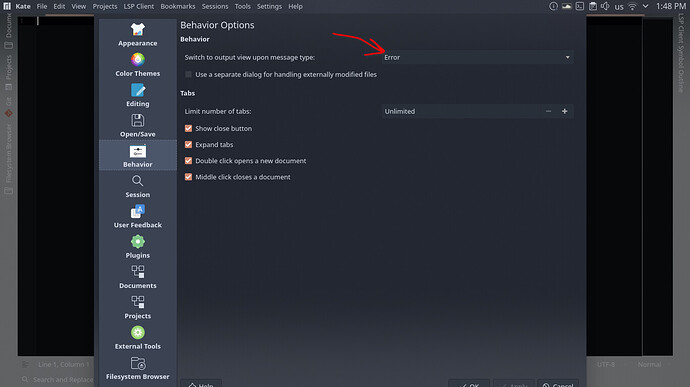Open the Edit menu

pyautogui.click(x=59, y=6)
